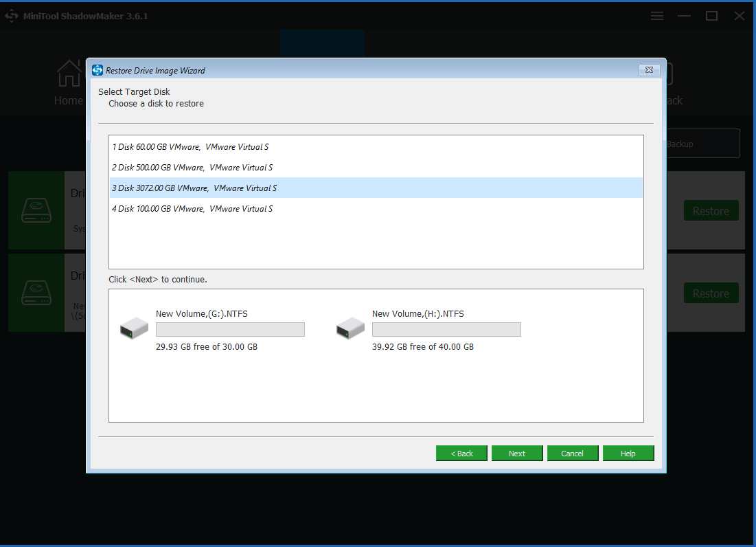Click the G: volume usage bar

point(230,329)
